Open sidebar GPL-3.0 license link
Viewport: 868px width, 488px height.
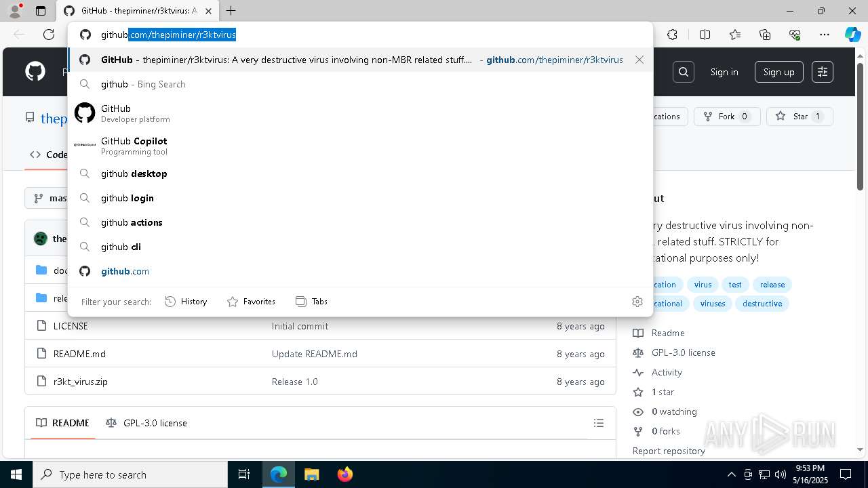[674, 352]
